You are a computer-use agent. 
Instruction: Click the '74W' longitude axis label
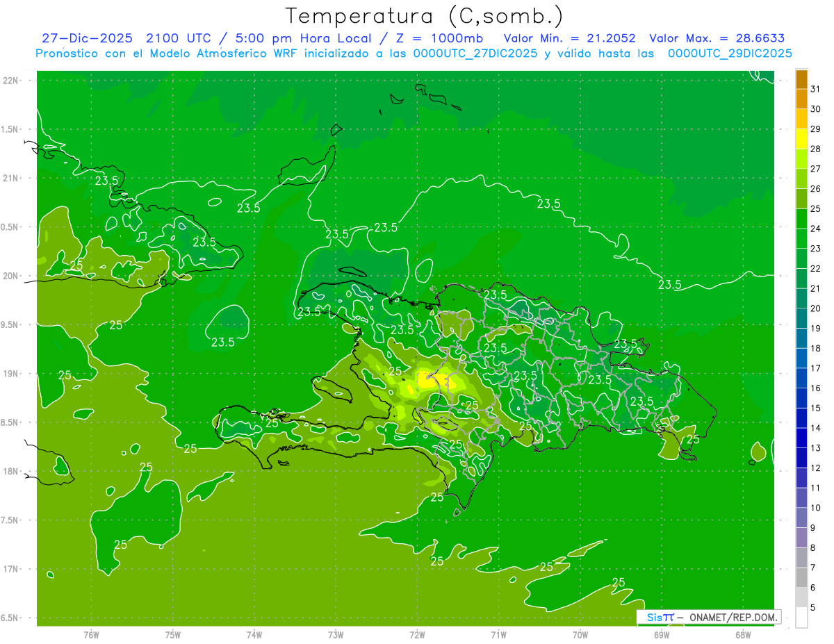[254, 634]
